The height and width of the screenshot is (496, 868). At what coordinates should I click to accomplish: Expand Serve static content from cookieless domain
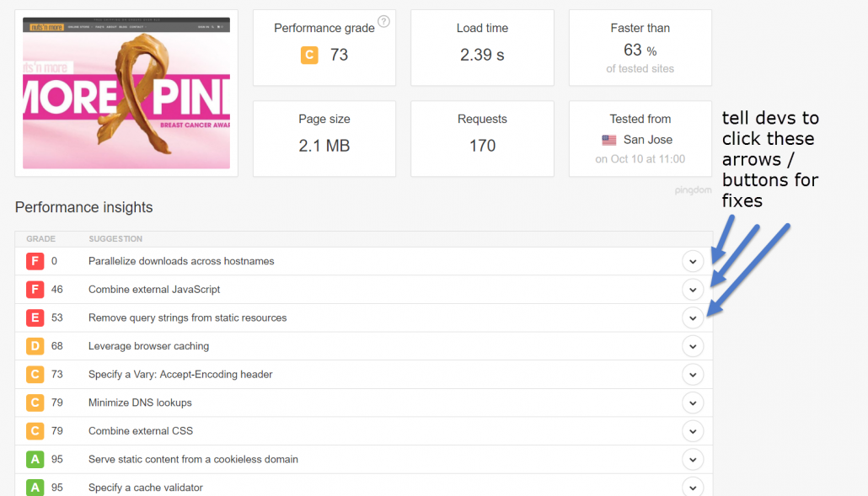click(x=693, y=460)
